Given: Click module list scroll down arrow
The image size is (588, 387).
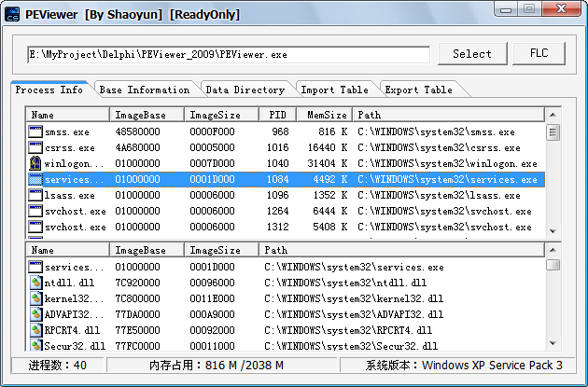Looking at the screenshot, I should [553, 343].
